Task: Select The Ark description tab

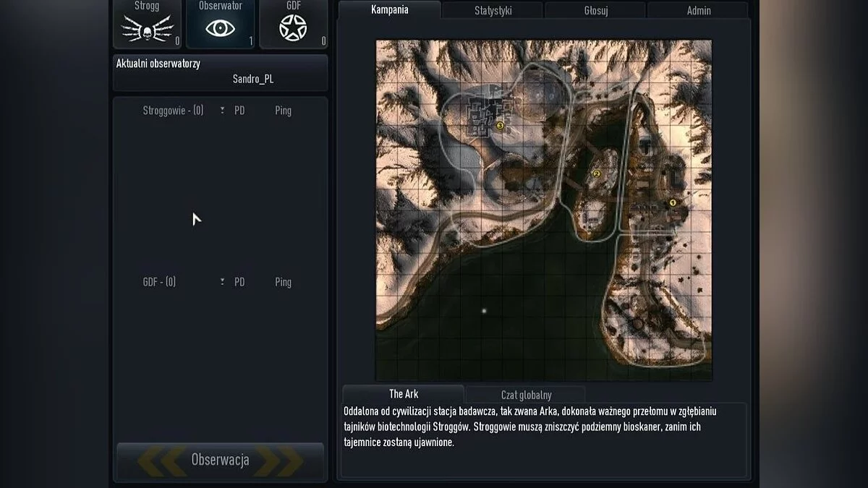Action: click(404, 394)
